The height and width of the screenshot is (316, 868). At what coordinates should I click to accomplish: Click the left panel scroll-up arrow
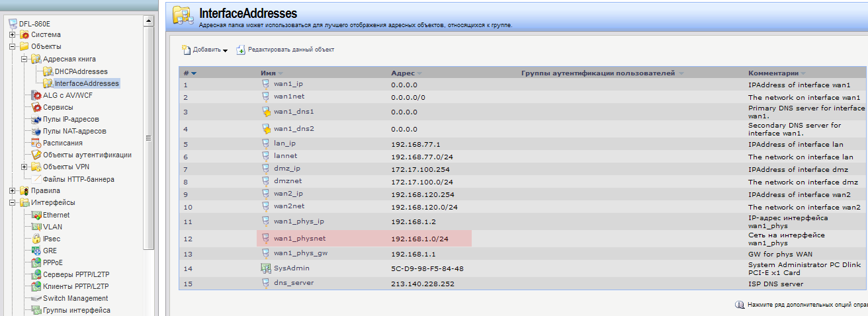point(150,22)
